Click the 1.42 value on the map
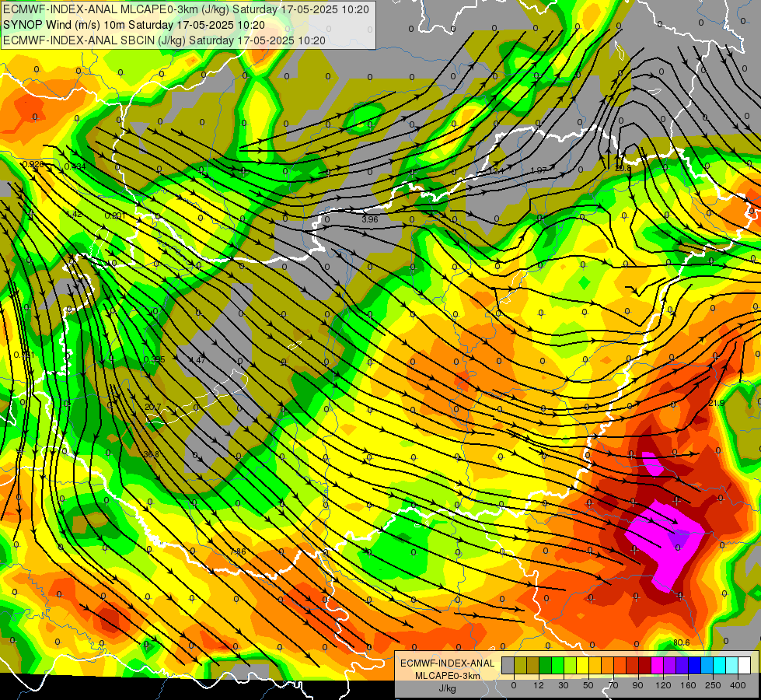The height and width of the screenshot is (700, 761). (x=74, y=214)
